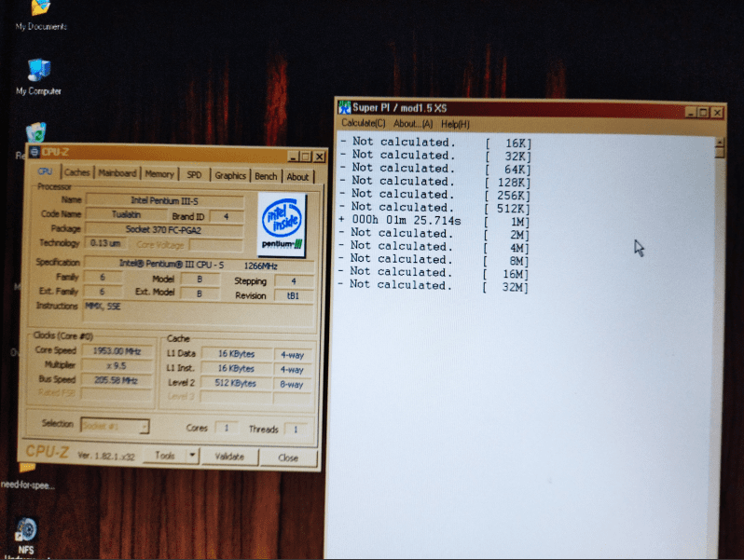Open the My Documents desktop icon

[x=40, y=14]
